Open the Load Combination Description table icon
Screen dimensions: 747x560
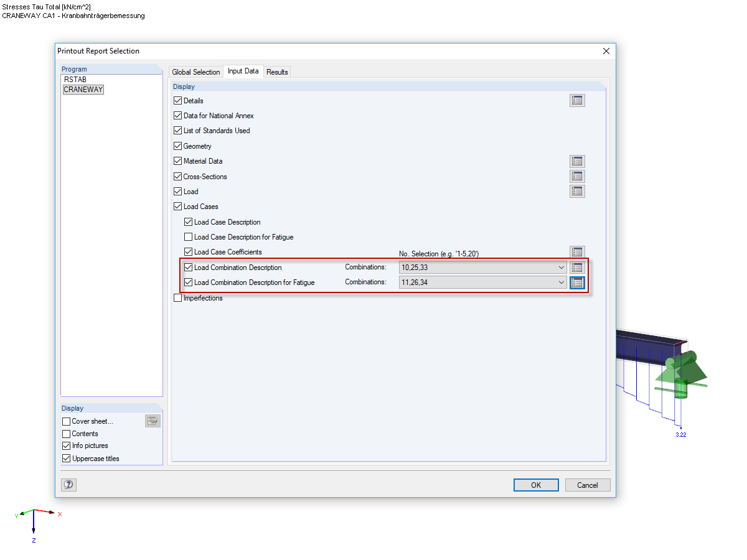(x=577, y=267)
